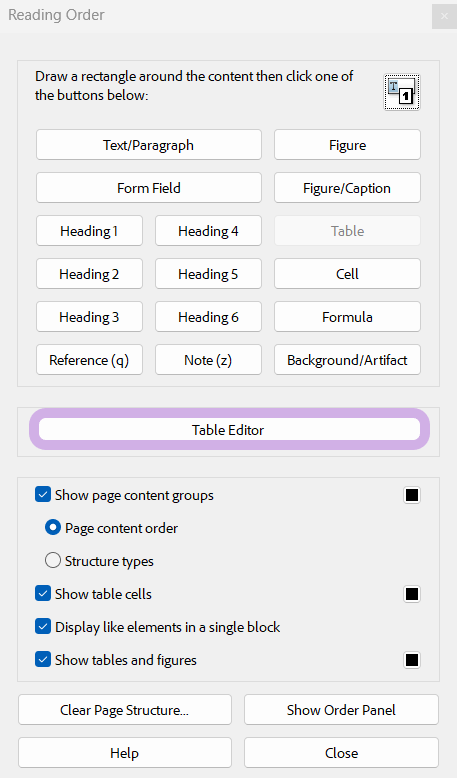Toggle Show tables and figures checkbox
This screenshot has width=457, height=778.
[x=43, y=659]
